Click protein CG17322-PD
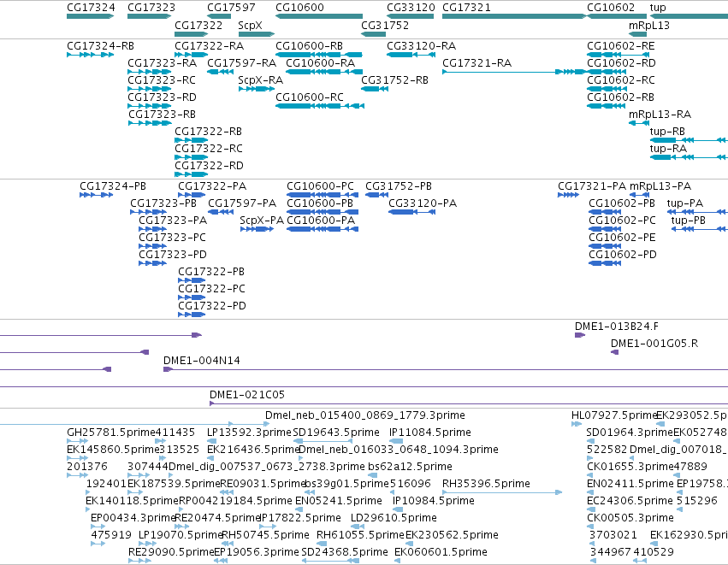The image size is (728, 565). pyautogui.click(x=212, y=306)
